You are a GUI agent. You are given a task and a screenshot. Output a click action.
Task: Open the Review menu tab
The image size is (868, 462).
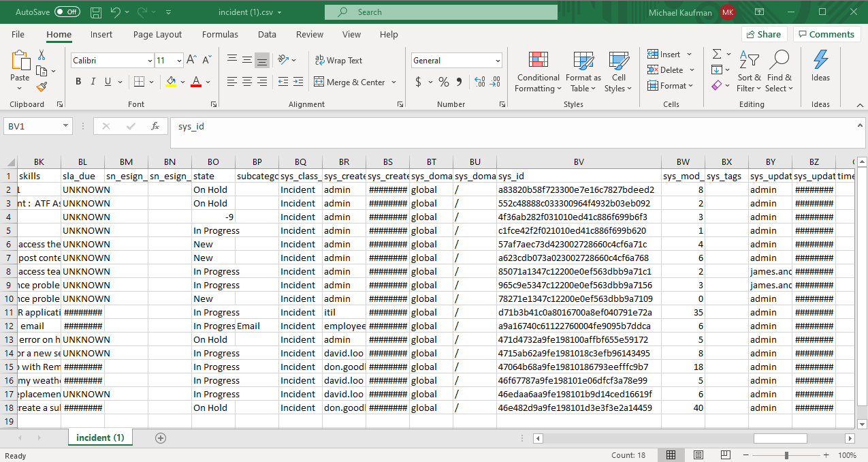click(x=309, y=34)
